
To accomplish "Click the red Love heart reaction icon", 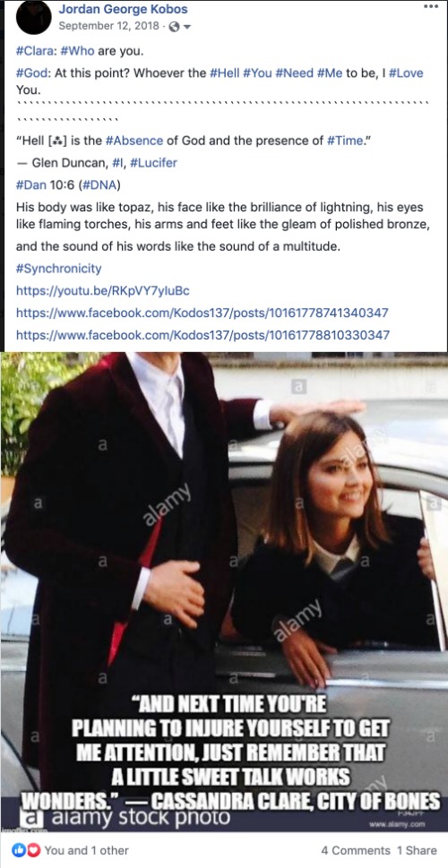I will click(32, 850).
